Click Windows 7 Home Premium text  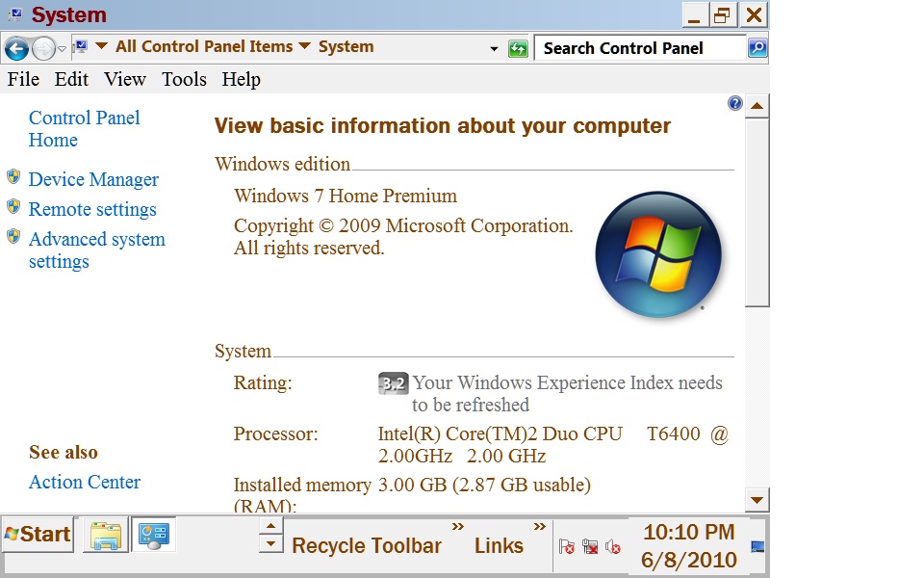(x=346, y=196)
